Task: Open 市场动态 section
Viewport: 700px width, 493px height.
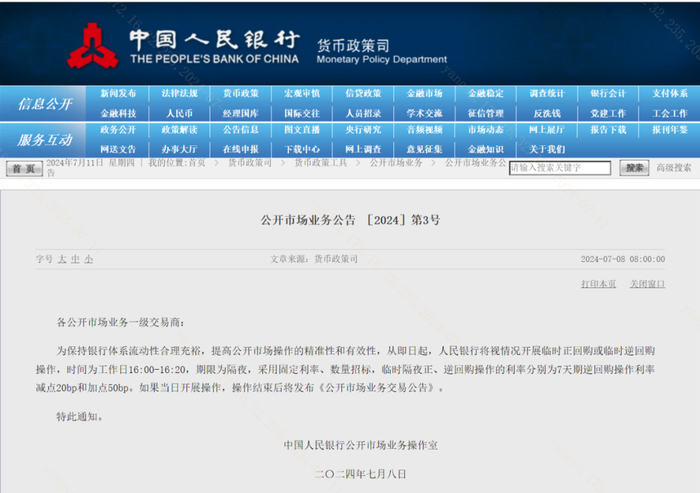Action: coord(486,130)
